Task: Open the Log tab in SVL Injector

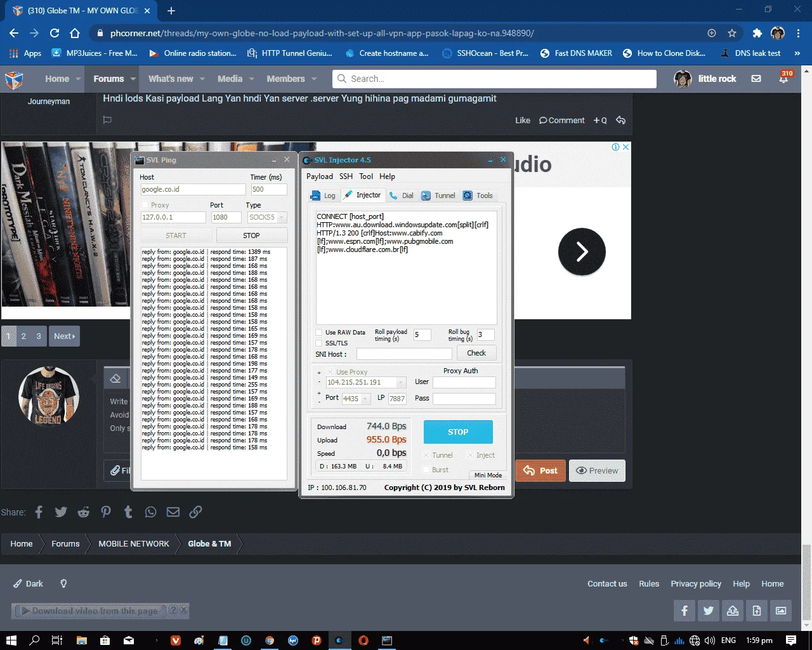Action: click(x=324, y=196)
